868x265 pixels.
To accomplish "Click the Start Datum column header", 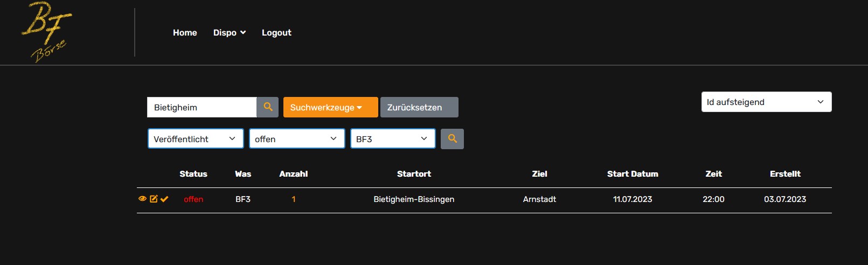I will click(633, 174).
